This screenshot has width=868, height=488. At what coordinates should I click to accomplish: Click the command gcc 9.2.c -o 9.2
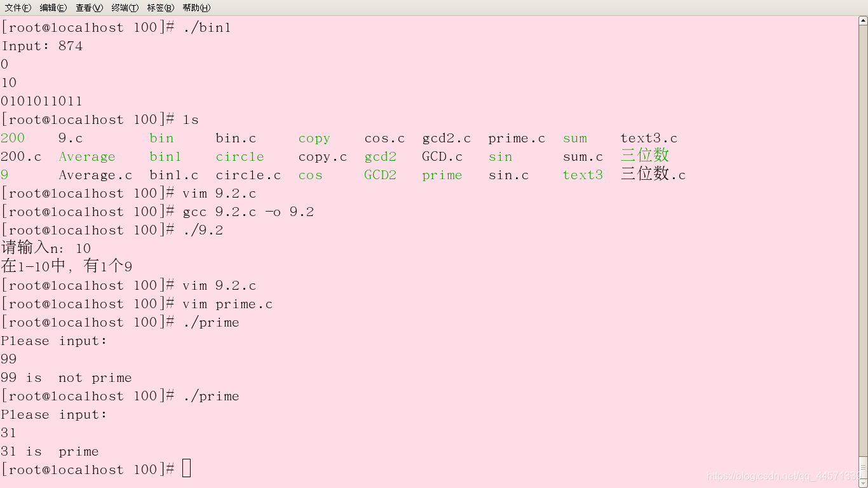coord(248,212)
